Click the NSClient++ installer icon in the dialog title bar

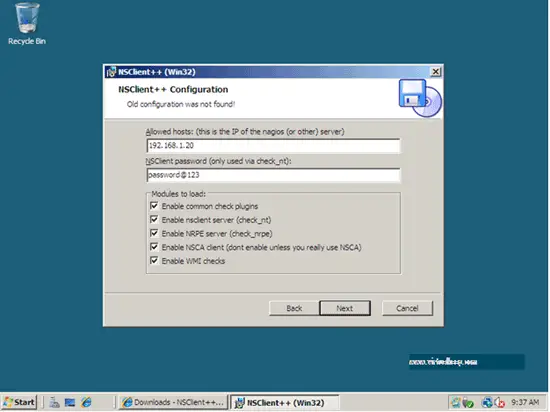coord(111,72)
